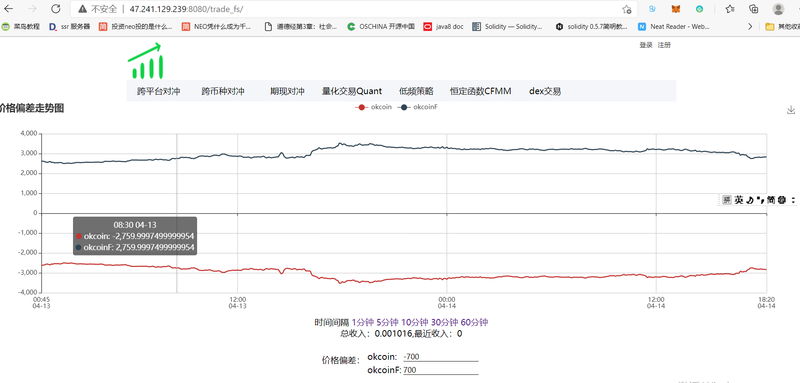Screen dimensions: 800x383
Task: Open the 跨平台对冲 menu item
Action: click(159, 91)
